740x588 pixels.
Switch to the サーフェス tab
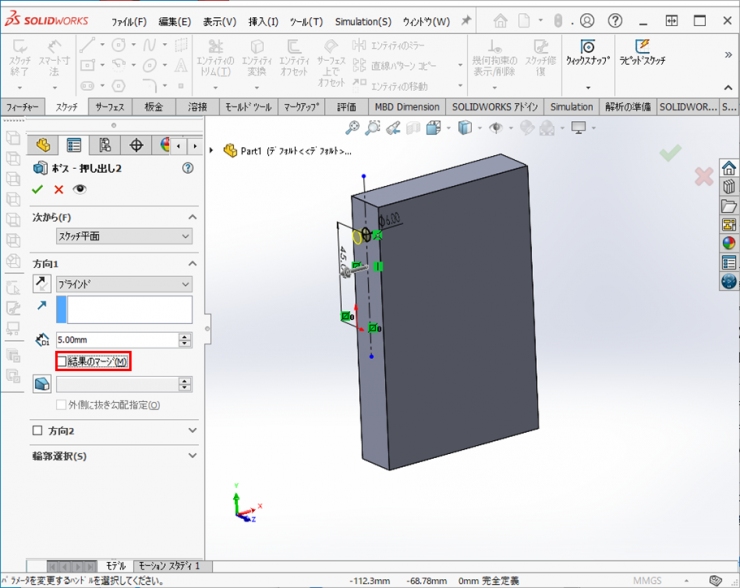point(109,107)
